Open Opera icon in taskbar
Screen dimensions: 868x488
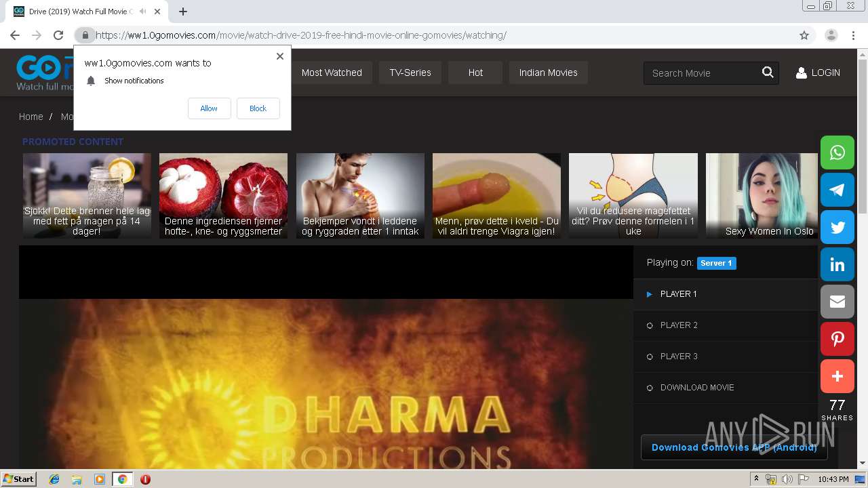(145, 479)
